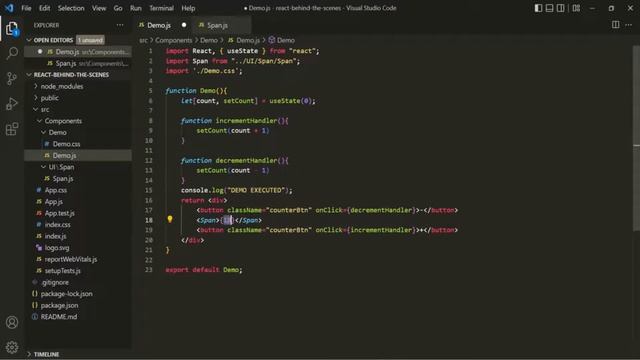Toggle the secondary side bar layout icon
The width and height of the screenshot is (640, 360).
(561, 8)
